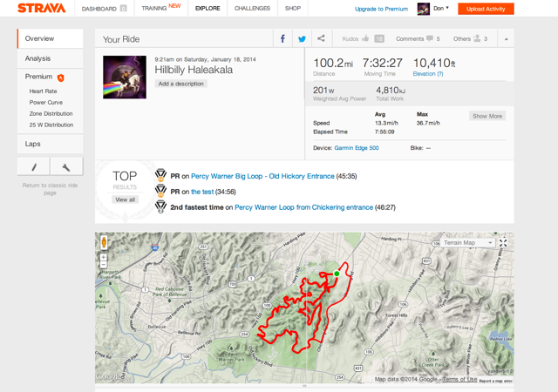Image resolution: width=558 pixels, height=392 pixels.
Task: Collapse the ride header arrow
Action: click(x=506, y=39)
